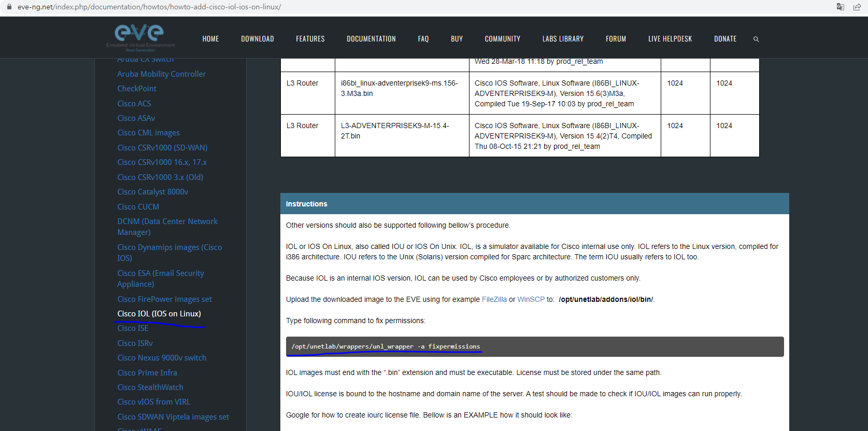Open Cisco CUCM sidebar link

pos(138,207)
